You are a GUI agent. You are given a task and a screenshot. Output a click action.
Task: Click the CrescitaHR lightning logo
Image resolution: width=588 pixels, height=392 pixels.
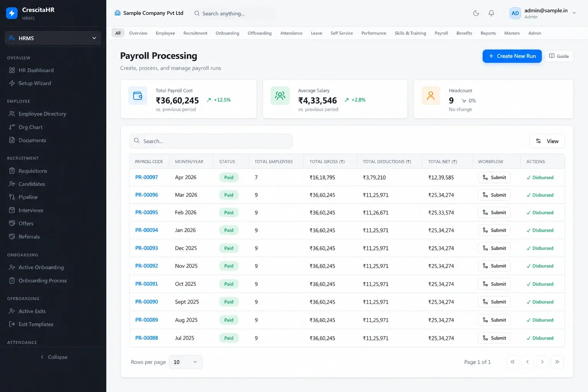click(x=12, y=13)
